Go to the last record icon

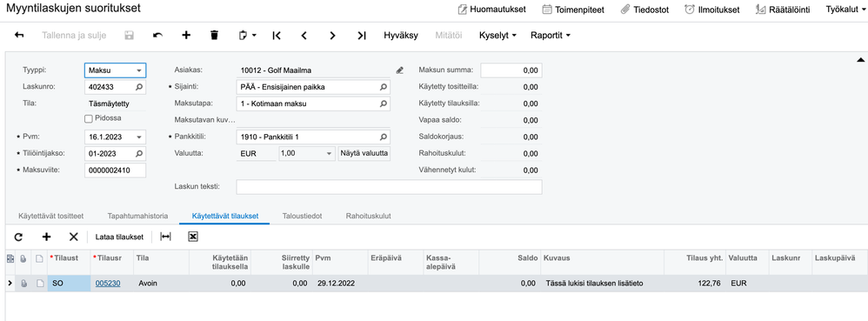[x=362, y=36]
